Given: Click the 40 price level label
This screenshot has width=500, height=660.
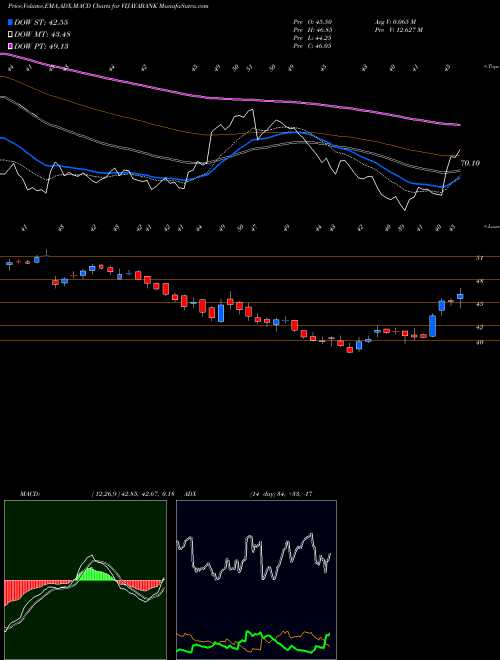Looking at the screenshot, I should (479, 342).
